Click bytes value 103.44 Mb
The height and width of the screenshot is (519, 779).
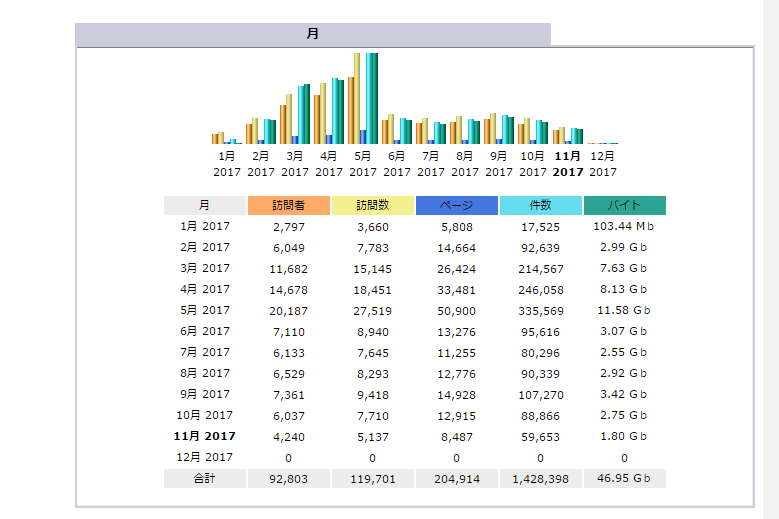point(624,226)
